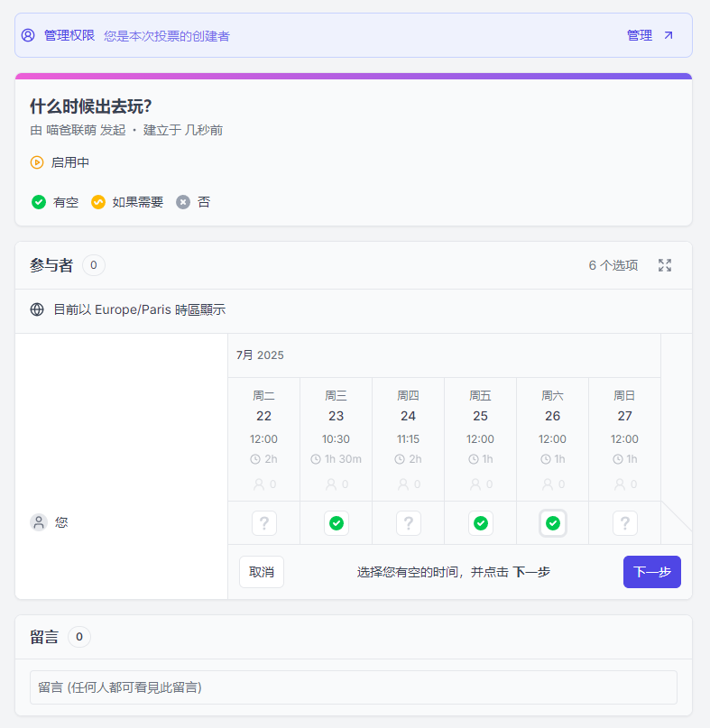Click the 周三 23 date header
The width and height of the screenshot is (710, 728).
click(x=336, y=406)
